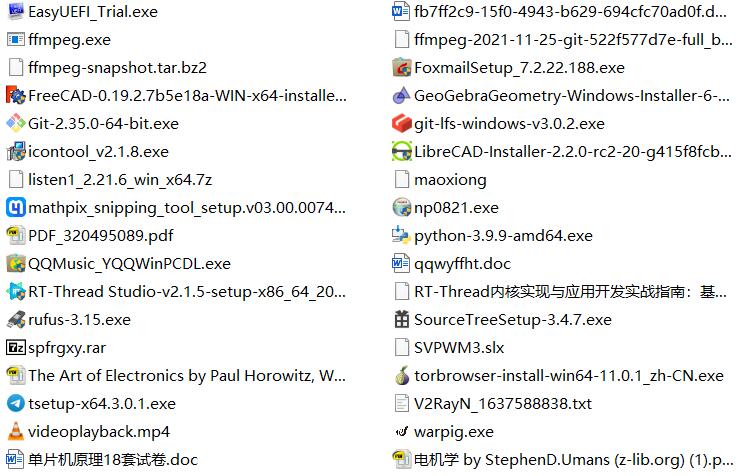Click the GeoGebraGeometry installer icon
The height and width of the screenshot is (476, 749).
click(x=401, y=96)
